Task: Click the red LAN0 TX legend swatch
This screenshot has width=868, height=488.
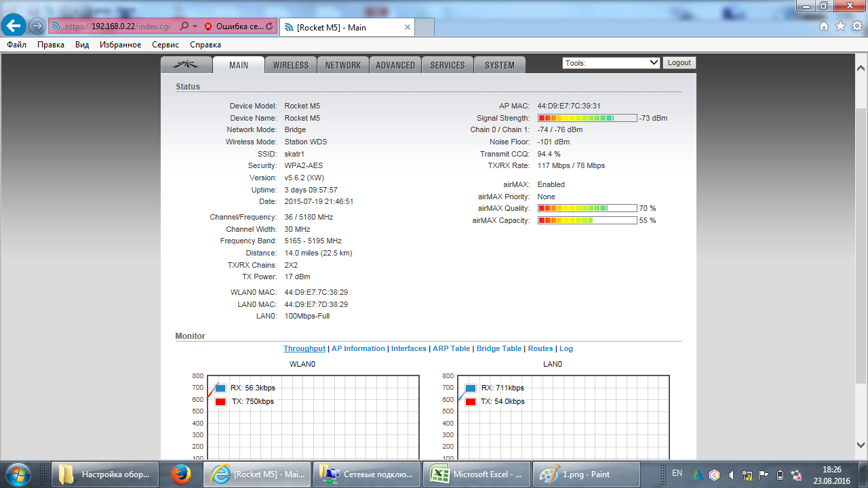Action: coord(471,402)
